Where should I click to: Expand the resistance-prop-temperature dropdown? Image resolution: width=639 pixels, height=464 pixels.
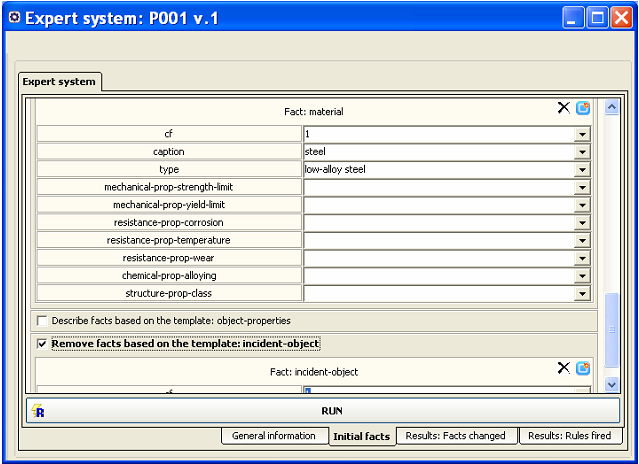[582, 240]
